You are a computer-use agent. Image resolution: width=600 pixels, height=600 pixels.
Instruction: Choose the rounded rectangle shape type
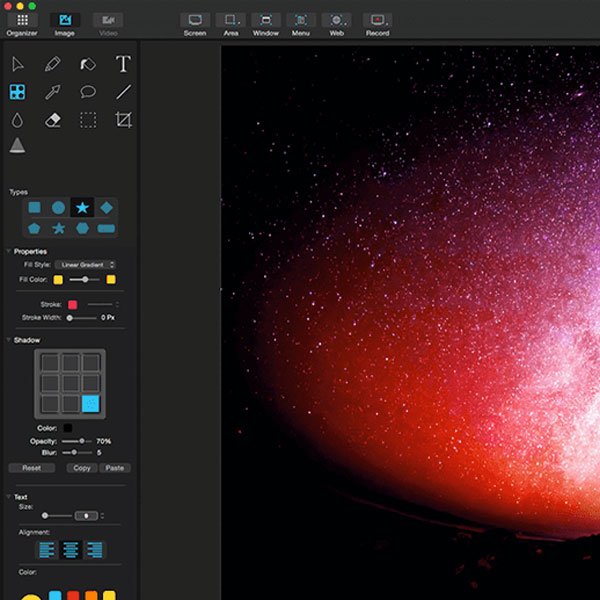pyautogui.click(x=106, y=228)
